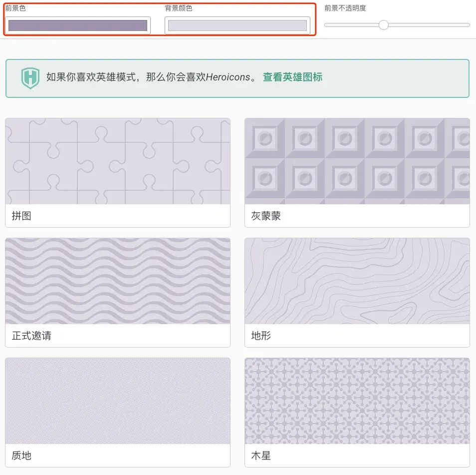Image resolution: width=476 pixels, height=475 pixels.
Task: Adjust the foreground opacity (前景不透明度) slider handle
Action: click(x=384, y=25)
